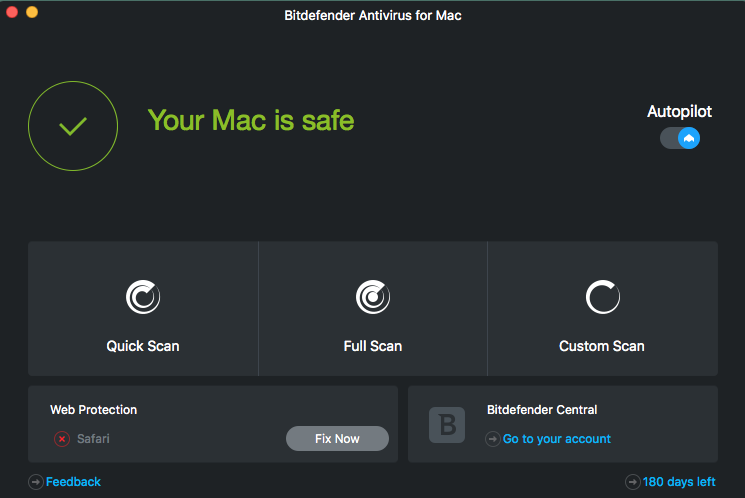Minimize the Bitdefender window
This screenshot has width=745, height=498.
[32, 13]
